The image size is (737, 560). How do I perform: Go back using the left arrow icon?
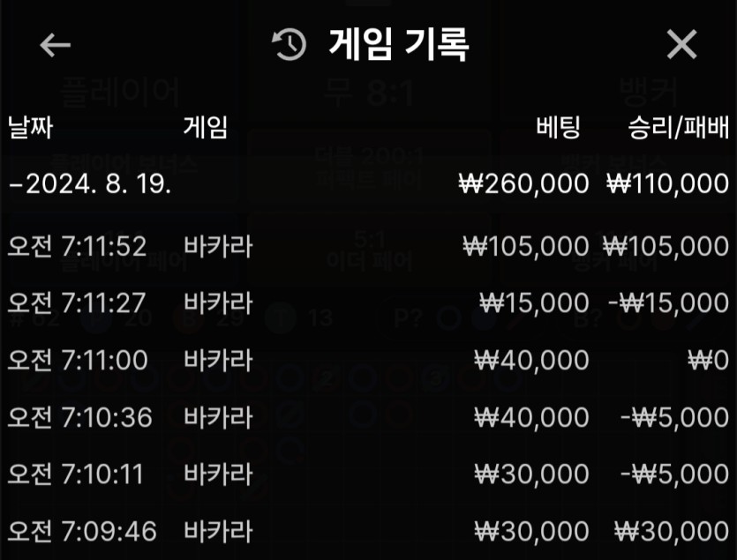[55, 45]
